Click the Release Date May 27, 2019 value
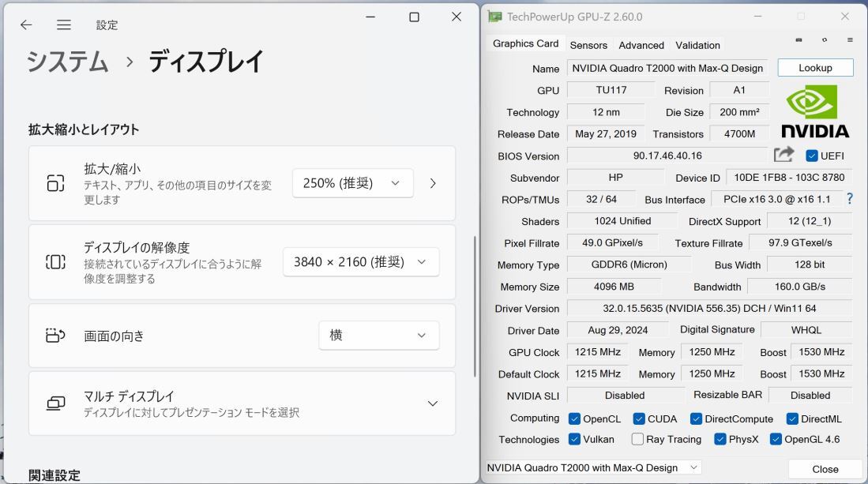 coord(606,133)
